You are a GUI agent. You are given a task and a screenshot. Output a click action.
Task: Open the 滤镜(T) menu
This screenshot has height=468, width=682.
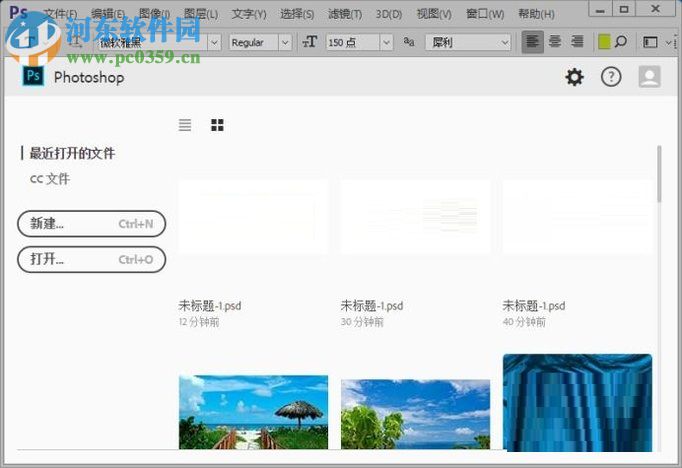point(345,14)
